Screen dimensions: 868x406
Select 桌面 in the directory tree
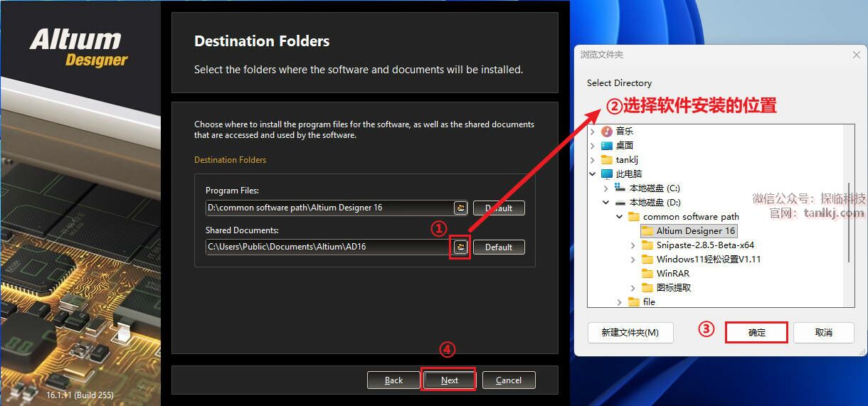pos(625,146)
